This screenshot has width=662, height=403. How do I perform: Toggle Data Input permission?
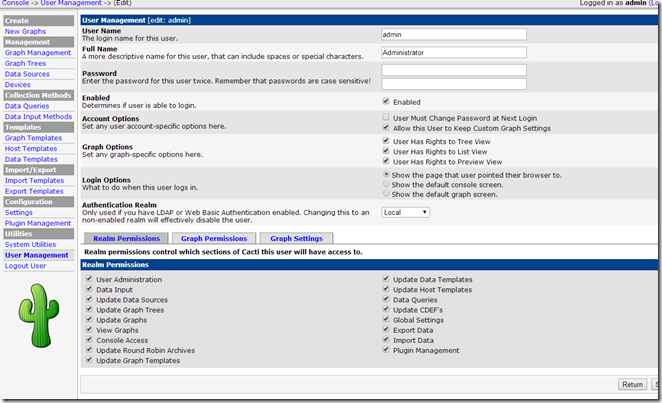pos(89,289)
